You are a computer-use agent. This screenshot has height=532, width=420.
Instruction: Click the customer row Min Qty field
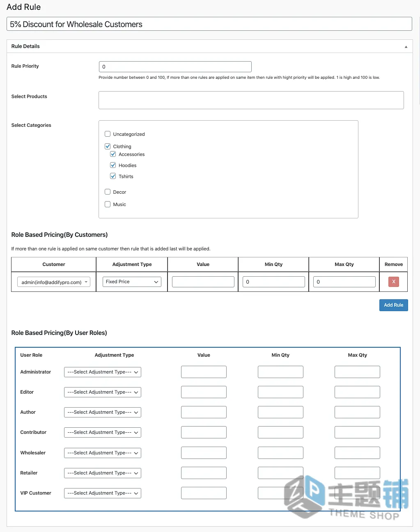pos(274,282)
